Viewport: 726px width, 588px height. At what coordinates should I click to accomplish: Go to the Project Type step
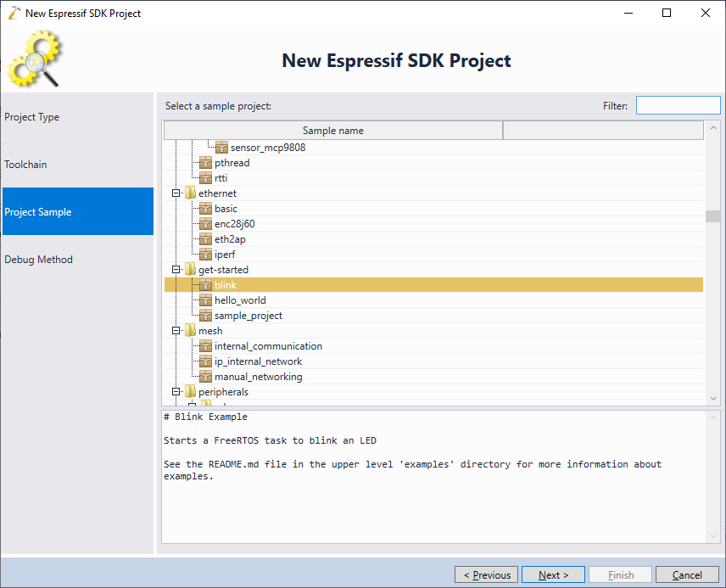78,117
